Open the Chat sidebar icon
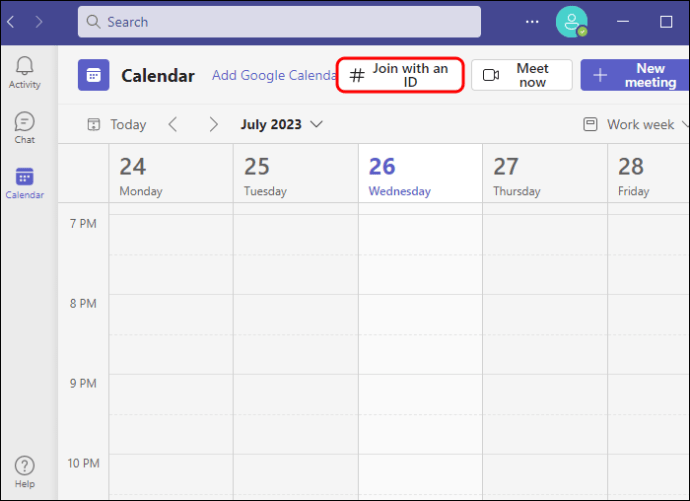Image resolution: width=690 pixels, height=501 pixels. coord(24,127)
